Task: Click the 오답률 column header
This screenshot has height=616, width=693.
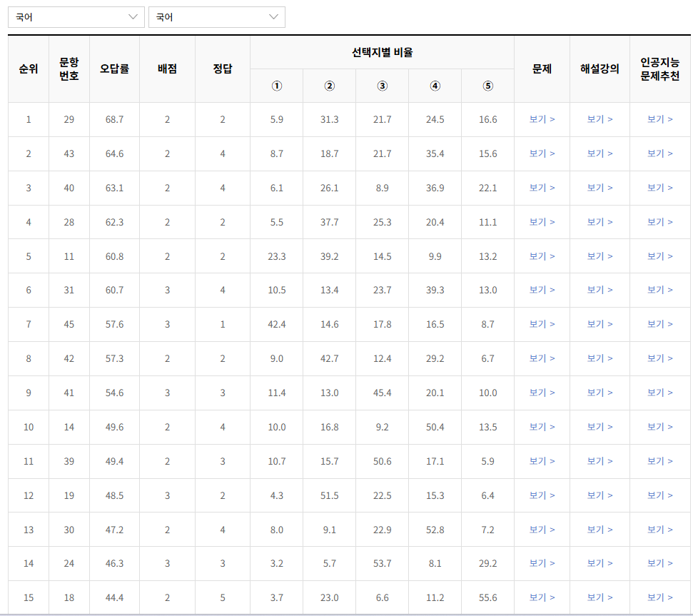Action: pyautogui.click(x=113, y=68)
